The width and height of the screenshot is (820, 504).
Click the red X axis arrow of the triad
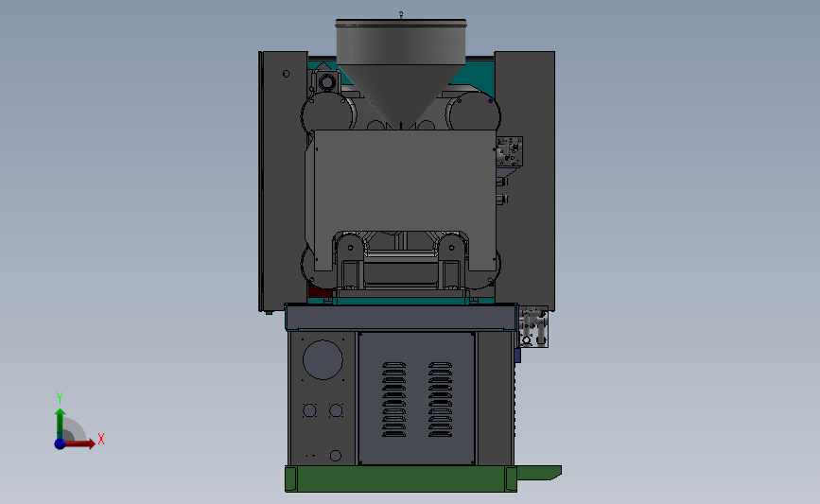pos(79,443)
